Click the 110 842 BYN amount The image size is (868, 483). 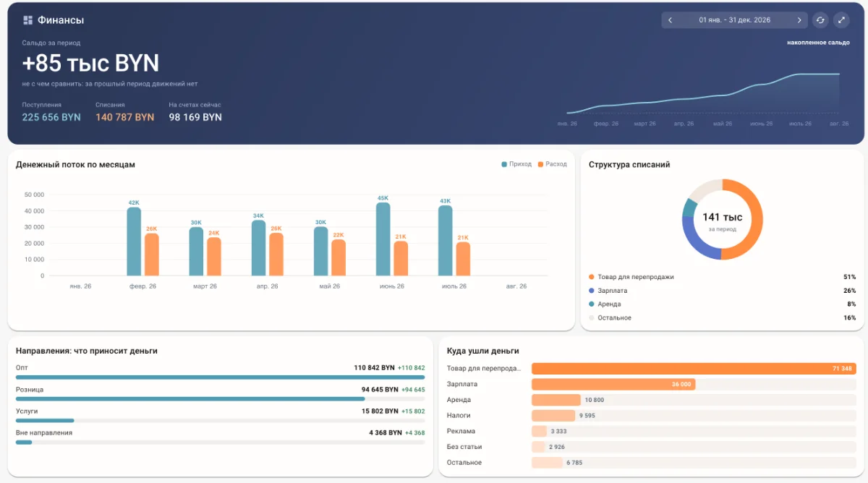click(375, 368)
